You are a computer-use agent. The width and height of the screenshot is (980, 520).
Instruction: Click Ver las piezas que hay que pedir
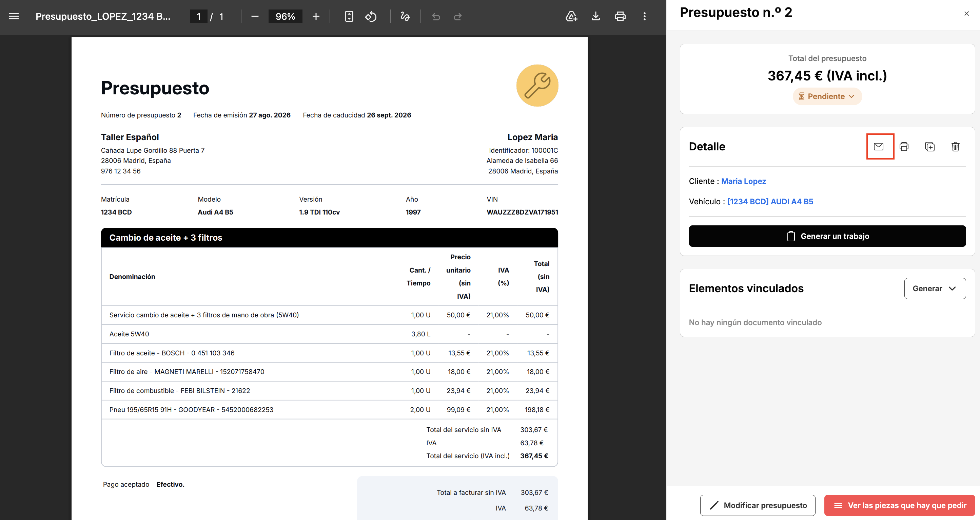point(899,505)
